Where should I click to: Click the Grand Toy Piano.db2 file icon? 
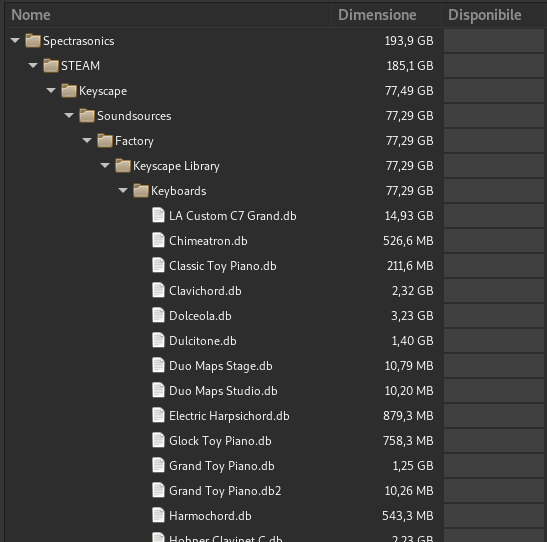158,490
